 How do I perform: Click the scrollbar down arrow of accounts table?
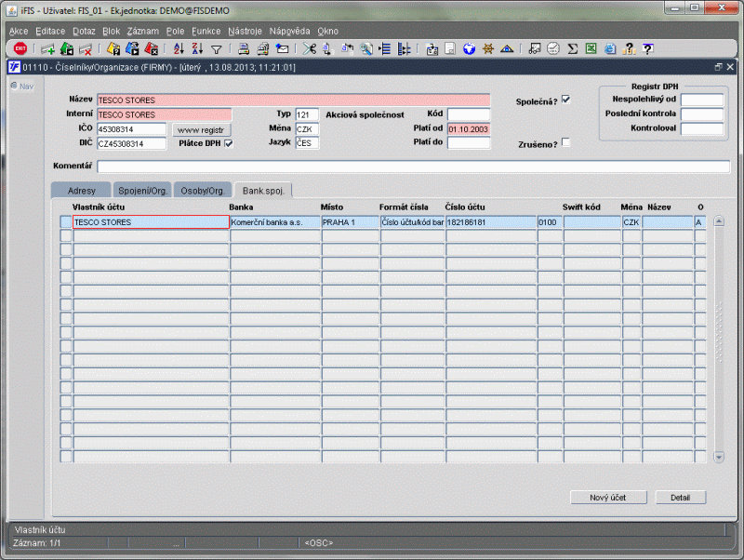(x=719, y=457)
